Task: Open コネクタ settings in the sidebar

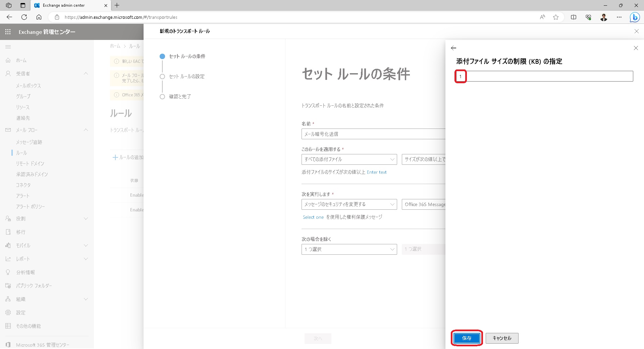Action: [x=24, y=185]
